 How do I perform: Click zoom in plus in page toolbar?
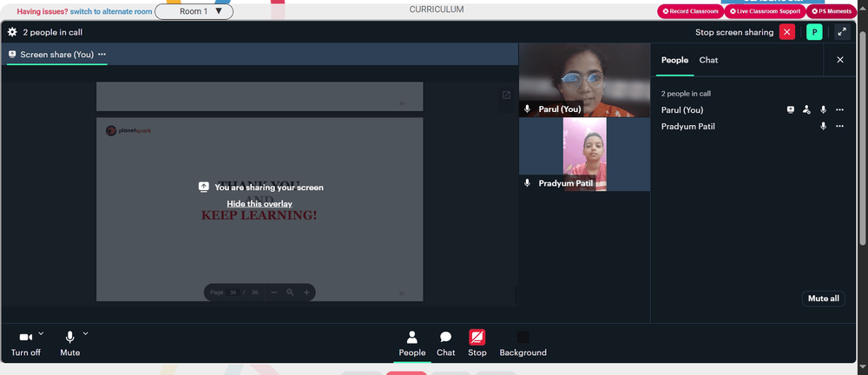[306, 293]
